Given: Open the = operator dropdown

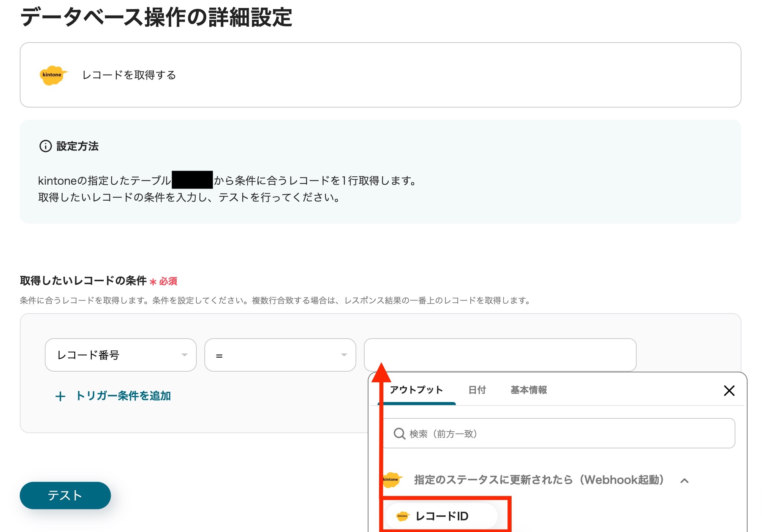Looking at the screenshot, I should [280, 355].
